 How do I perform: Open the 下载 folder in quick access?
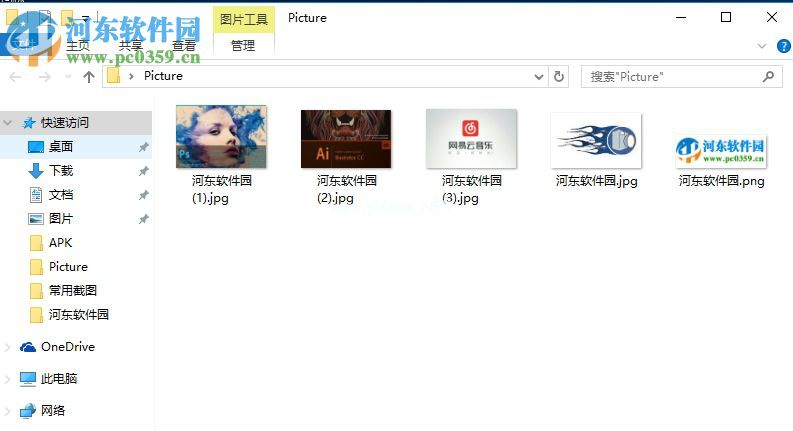60,171
